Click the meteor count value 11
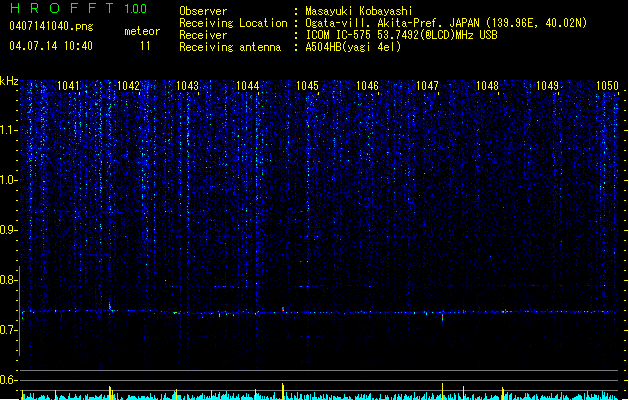 pyautogui.click(x=145, y=46)
